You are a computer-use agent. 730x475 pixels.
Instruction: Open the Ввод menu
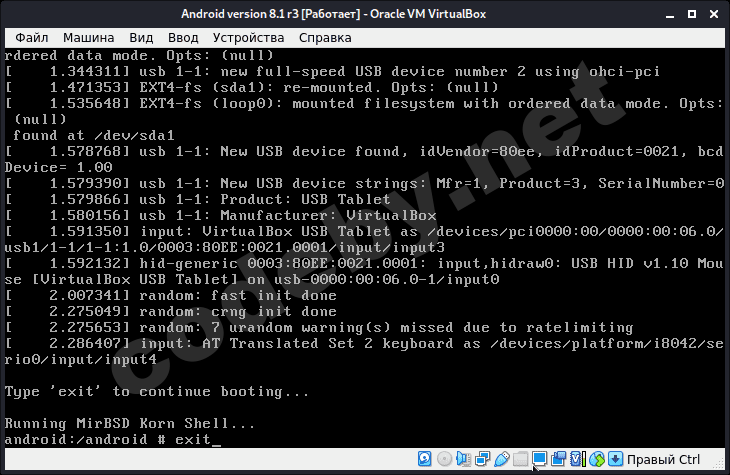click(183, 38)
